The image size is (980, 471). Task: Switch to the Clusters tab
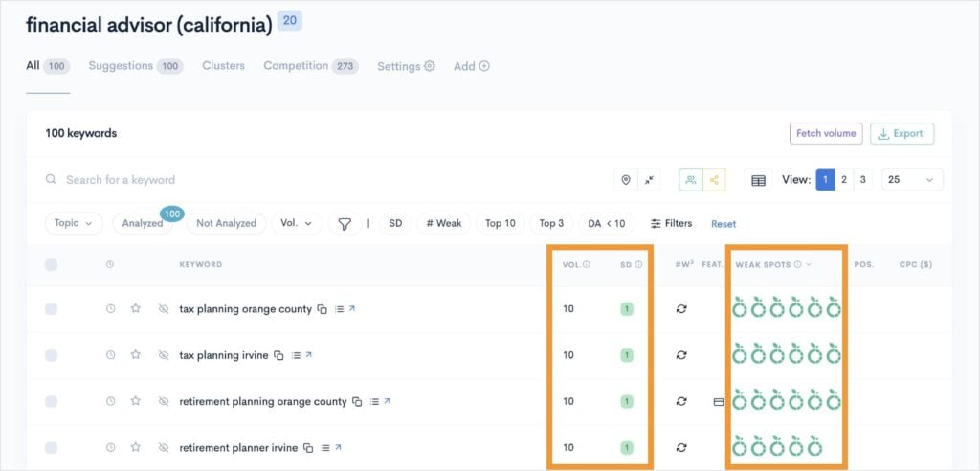[223, 66]
